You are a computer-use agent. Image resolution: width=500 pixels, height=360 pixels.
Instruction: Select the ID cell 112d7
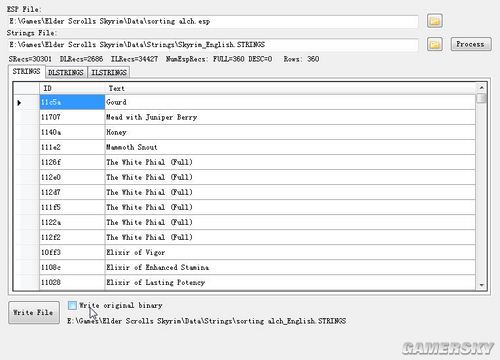(x=72, y=192)
